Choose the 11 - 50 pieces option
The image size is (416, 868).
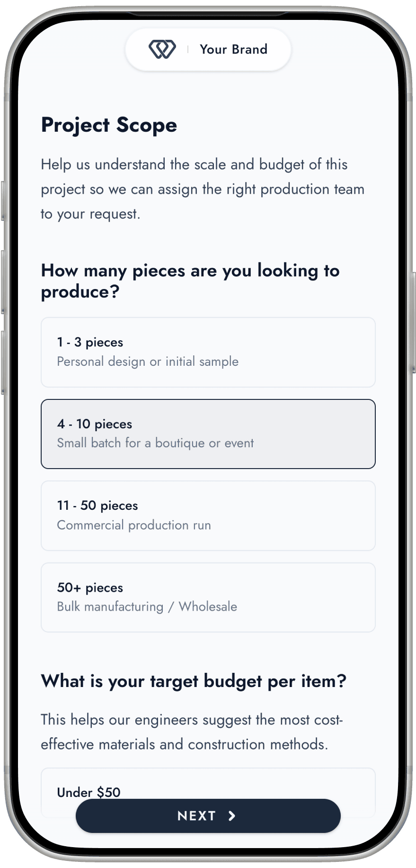(x=208, y=515)
